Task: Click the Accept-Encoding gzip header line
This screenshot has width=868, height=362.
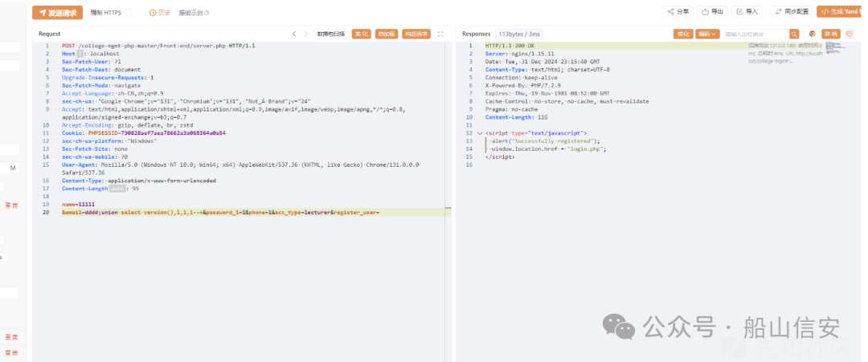Action: [x=127, y=125]
